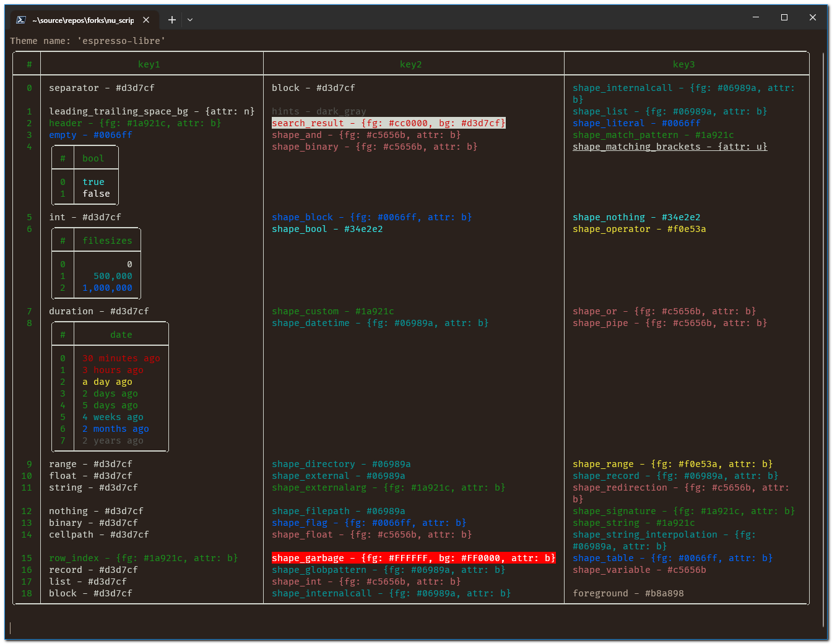
Task: Click the 'shape_binary' entry
Action: pos(375,147)
